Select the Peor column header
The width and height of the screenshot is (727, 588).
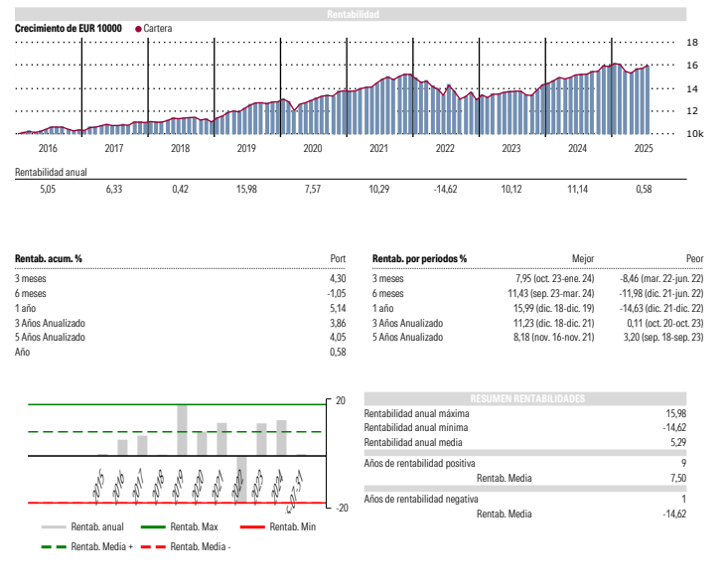tap(694, 259)
